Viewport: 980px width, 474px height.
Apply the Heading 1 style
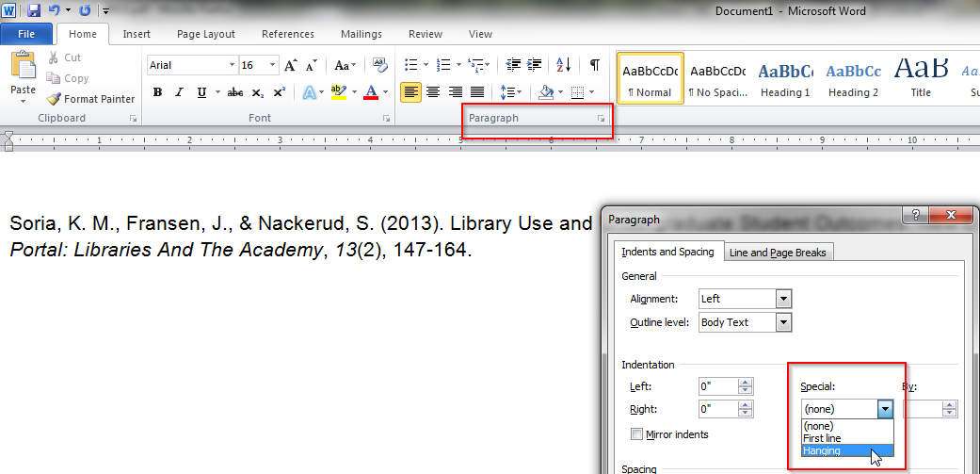pos(785,79)
